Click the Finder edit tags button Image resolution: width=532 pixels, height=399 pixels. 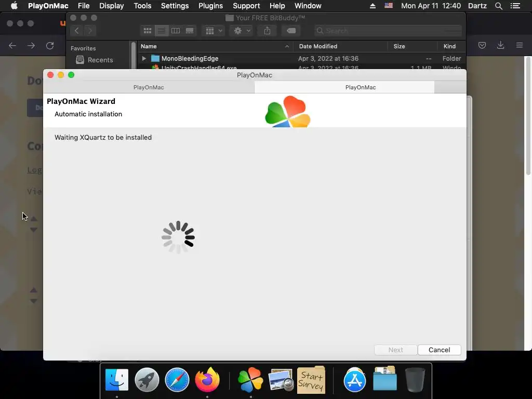[x=291, y=31]
